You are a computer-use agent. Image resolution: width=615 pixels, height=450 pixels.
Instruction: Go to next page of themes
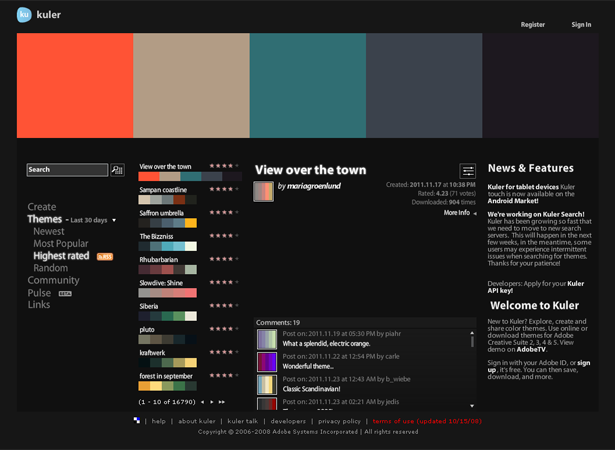point(211,401)
